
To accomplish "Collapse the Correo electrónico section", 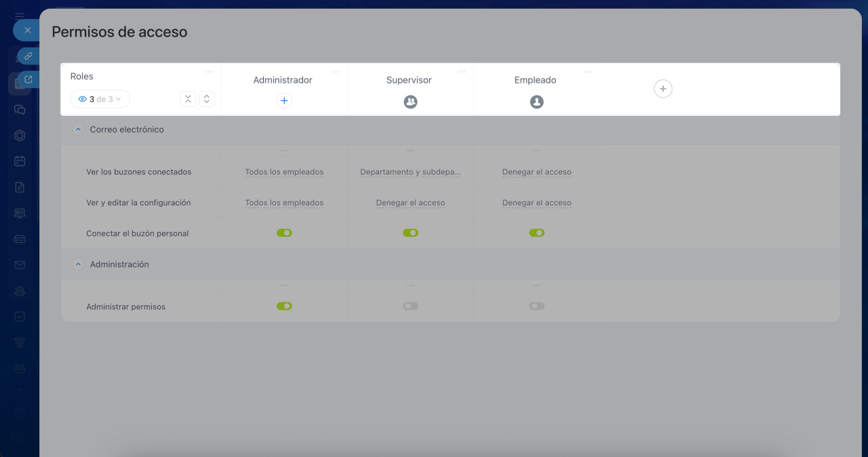I will (78, 130).
